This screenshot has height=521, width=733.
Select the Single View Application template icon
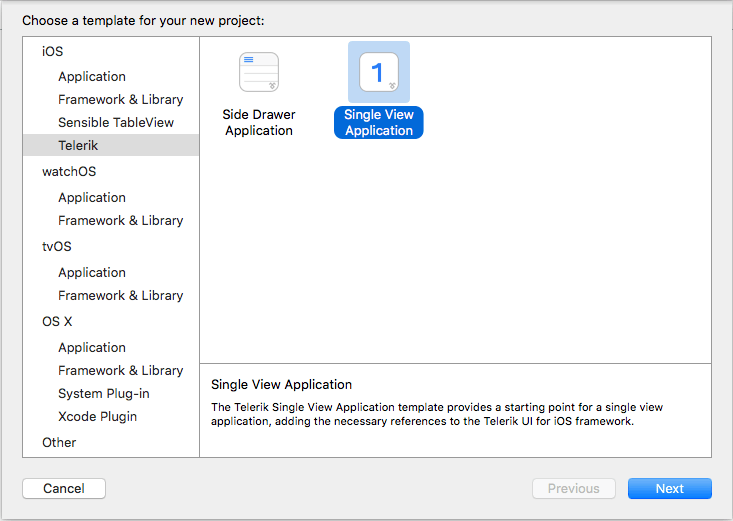379,72
